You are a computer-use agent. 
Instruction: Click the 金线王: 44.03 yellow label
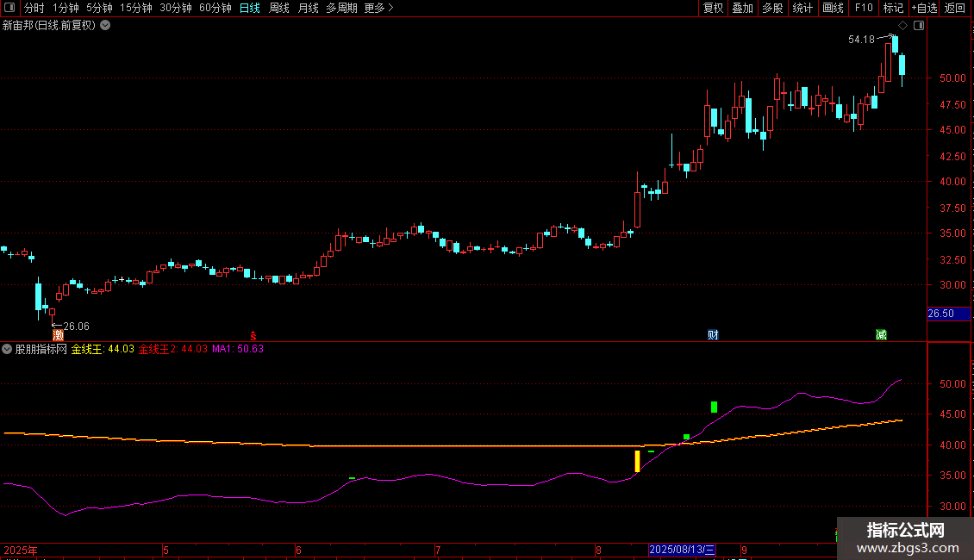coord(103,349)
